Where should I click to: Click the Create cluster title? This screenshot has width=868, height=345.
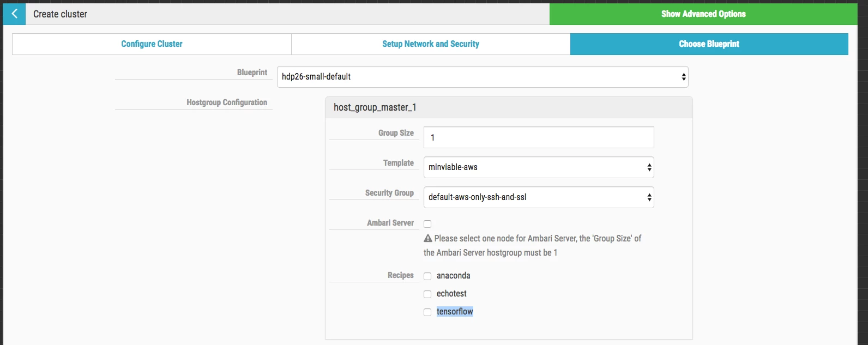pos(60,14)
